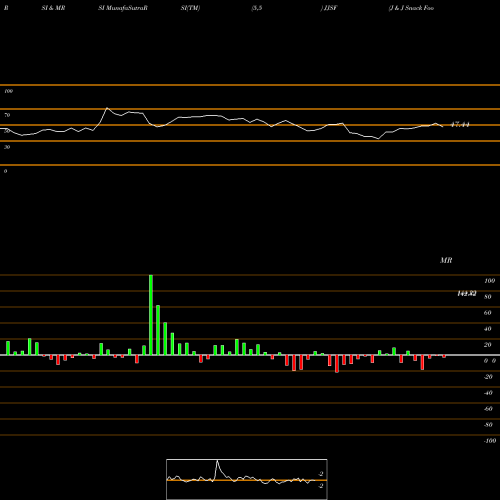
Task: Select the 60 label on MR axis
Action: (x=488, y=313)
